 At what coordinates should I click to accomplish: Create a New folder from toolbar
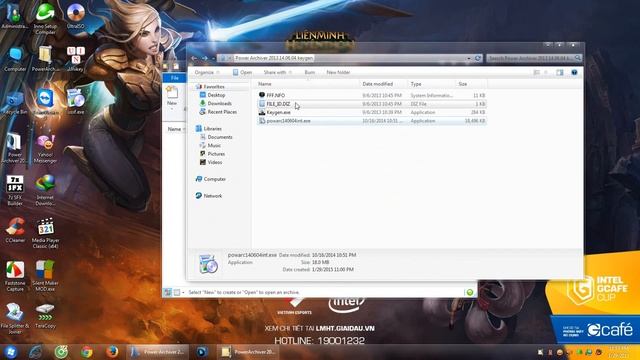pos(338,72)
